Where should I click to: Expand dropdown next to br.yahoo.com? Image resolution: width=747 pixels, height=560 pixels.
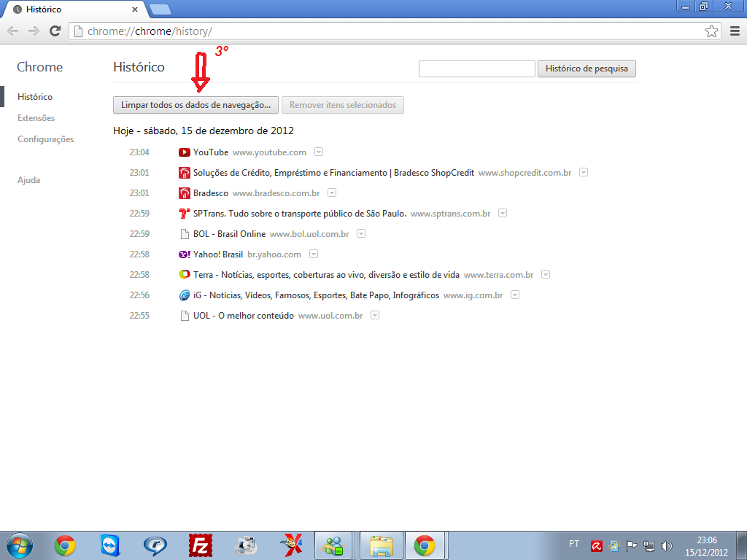point(314,254)
